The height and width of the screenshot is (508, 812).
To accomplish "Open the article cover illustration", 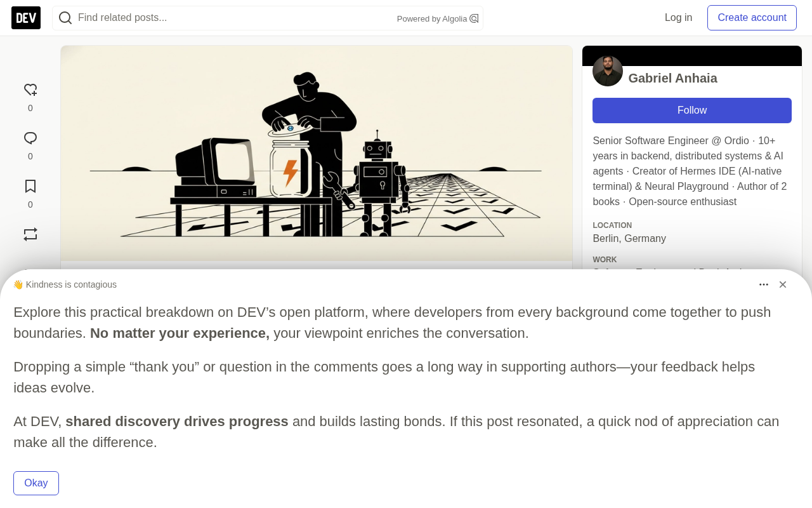I will (x=317, y=153).
